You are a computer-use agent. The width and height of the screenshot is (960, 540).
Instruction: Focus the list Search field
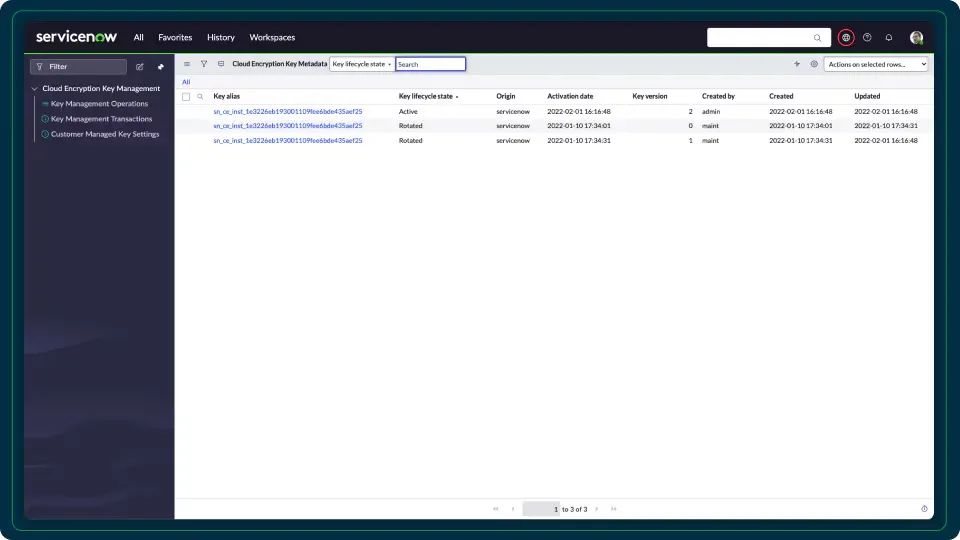click(430, 64)
